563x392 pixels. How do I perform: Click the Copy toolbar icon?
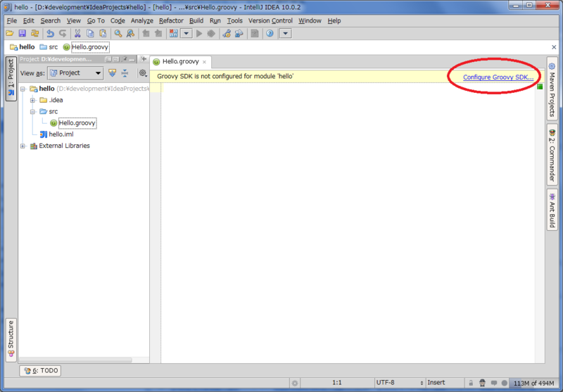pyautogui.click(x=90, y=33)
